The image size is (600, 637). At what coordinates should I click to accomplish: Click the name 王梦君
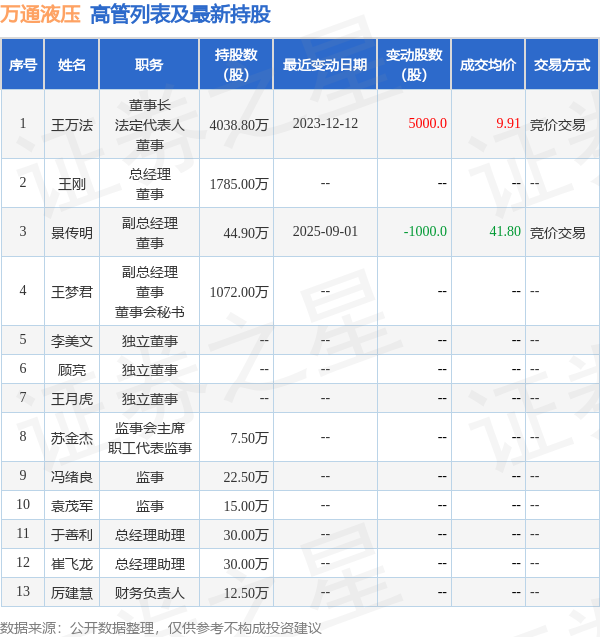pyautogui.click(x=72, y=292)
